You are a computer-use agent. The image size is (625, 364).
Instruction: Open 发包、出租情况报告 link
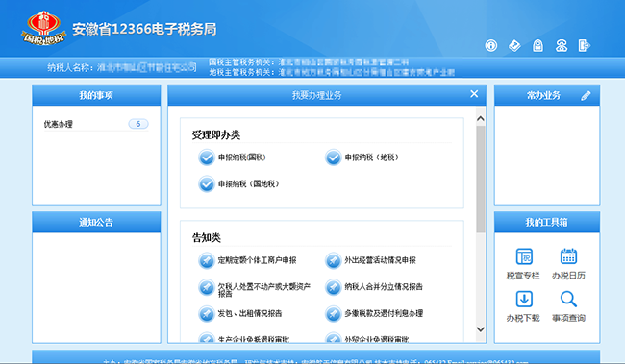coord(250,313)
